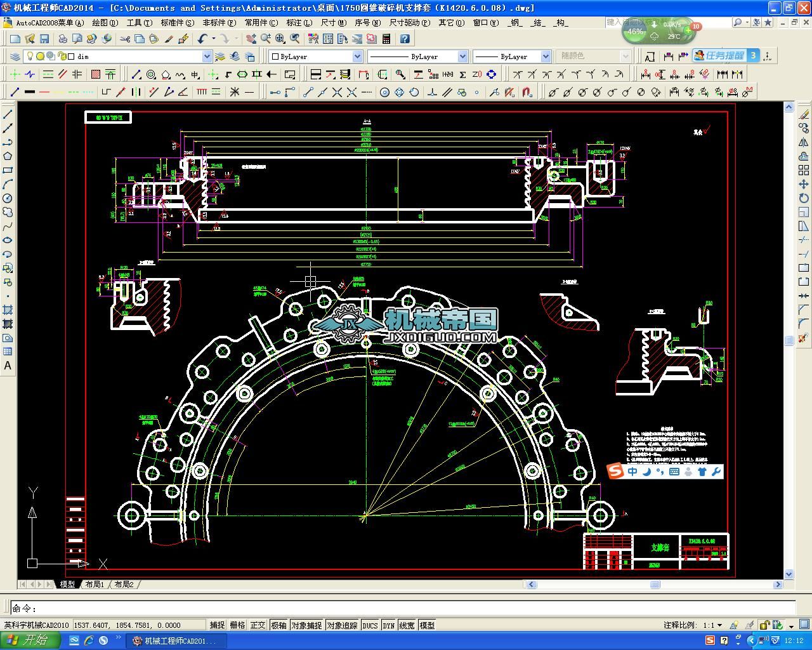Switch to the 布局1 layout tab
The width and height of the screenshot is (812, 650).
(95, 585)
